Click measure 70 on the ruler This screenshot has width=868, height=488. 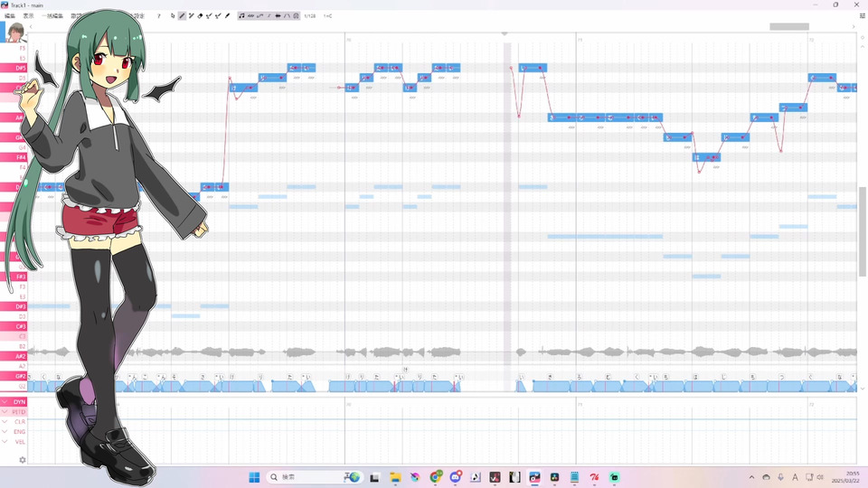349,40
